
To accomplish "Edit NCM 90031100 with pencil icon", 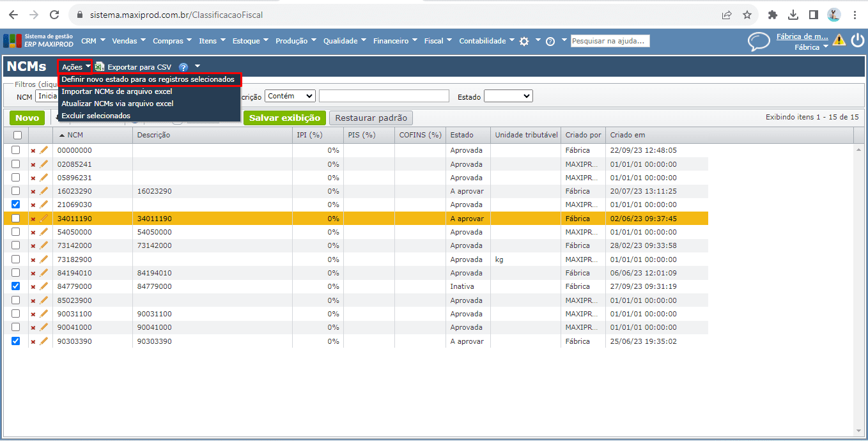I will (44, 314).
